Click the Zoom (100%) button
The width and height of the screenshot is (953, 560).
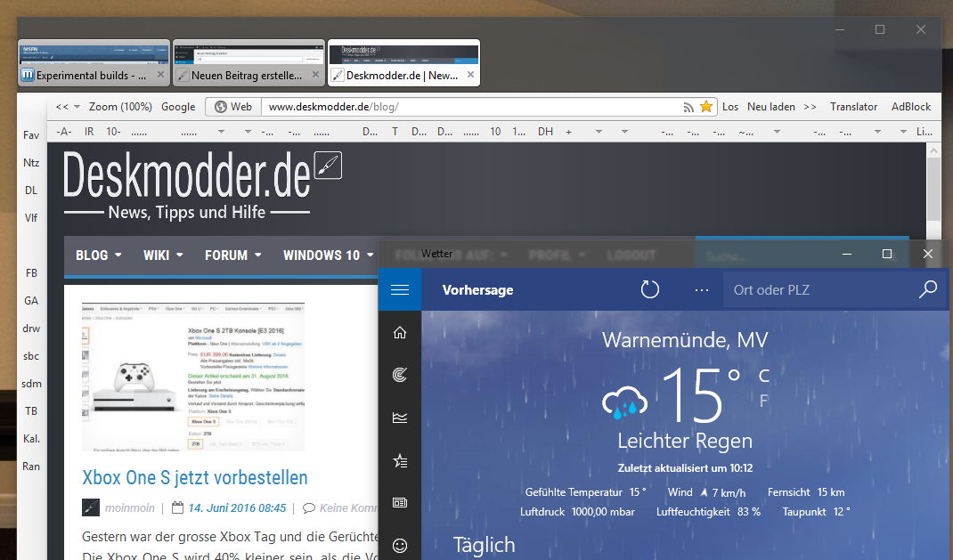pos(120,107)
